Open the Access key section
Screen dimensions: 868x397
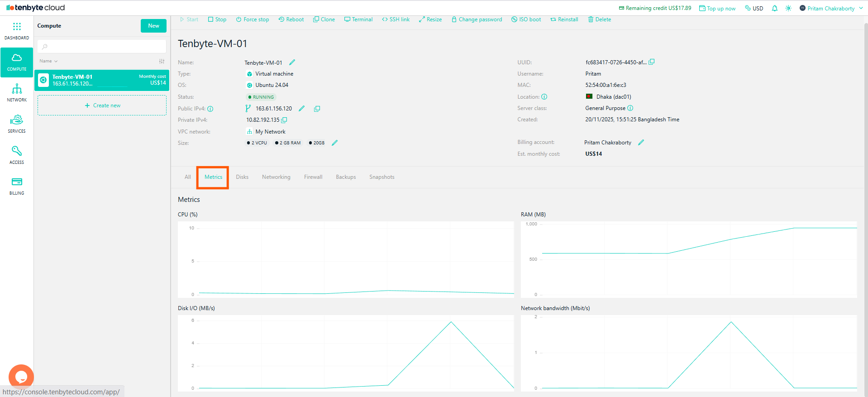[17, 155]
